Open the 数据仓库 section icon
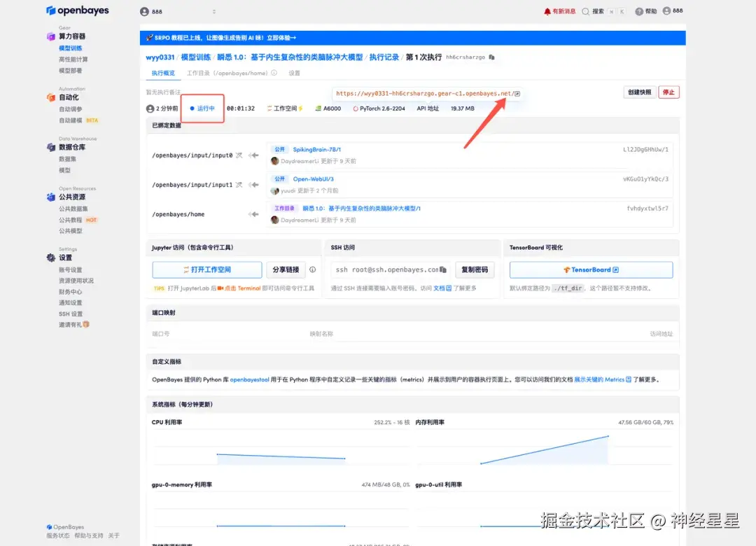This screenshot has height=546, width=756. pyautogui.click(x=50, y=147)
